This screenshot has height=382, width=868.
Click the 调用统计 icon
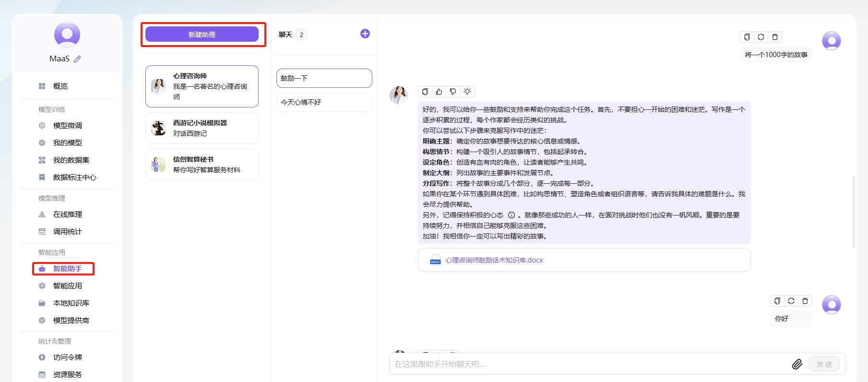(42, 231)
